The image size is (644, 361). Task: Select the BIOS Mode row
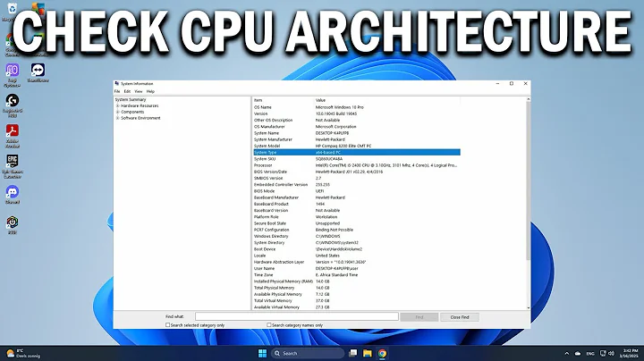357,191
